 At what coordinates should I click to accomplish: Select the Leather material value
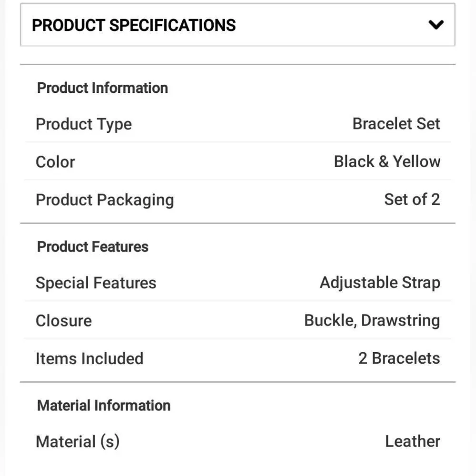[412, 441]
